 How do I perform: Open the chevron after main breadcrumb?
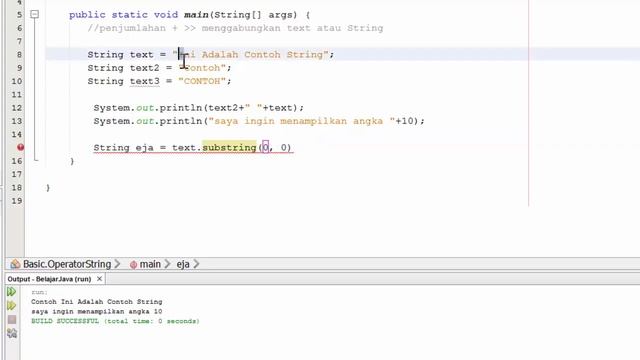pos(167,264)
